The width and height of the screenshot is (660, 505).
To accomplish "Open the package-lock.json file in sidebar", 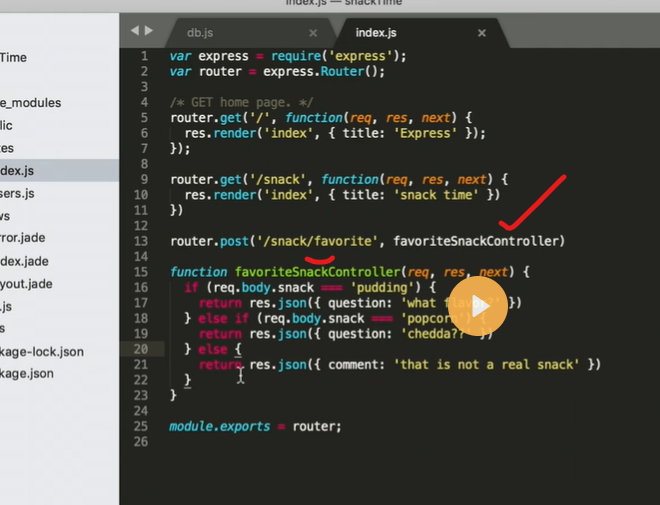I will pyautogui.click(x=42, y=352).
